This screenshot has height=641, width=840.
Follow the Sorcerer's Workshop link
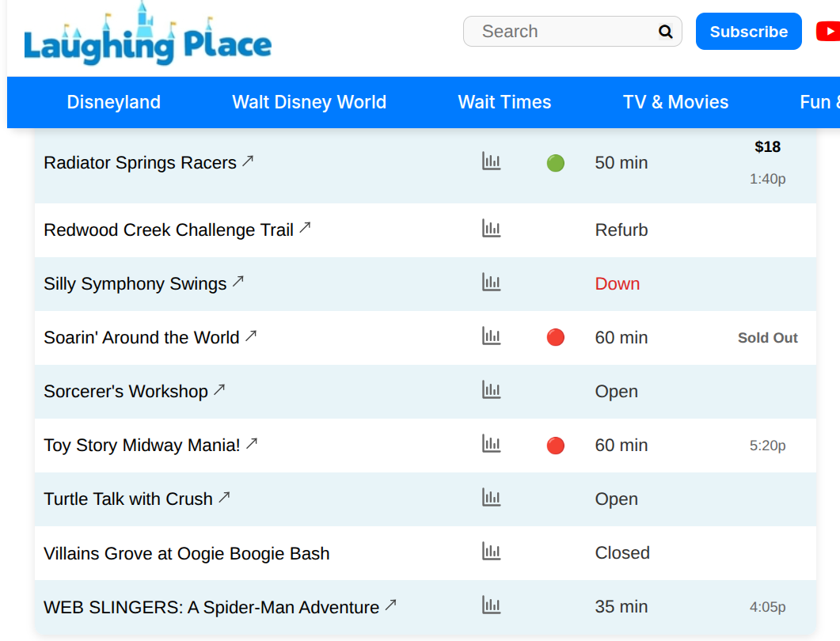pyautogui.click(x=126, y=392)
